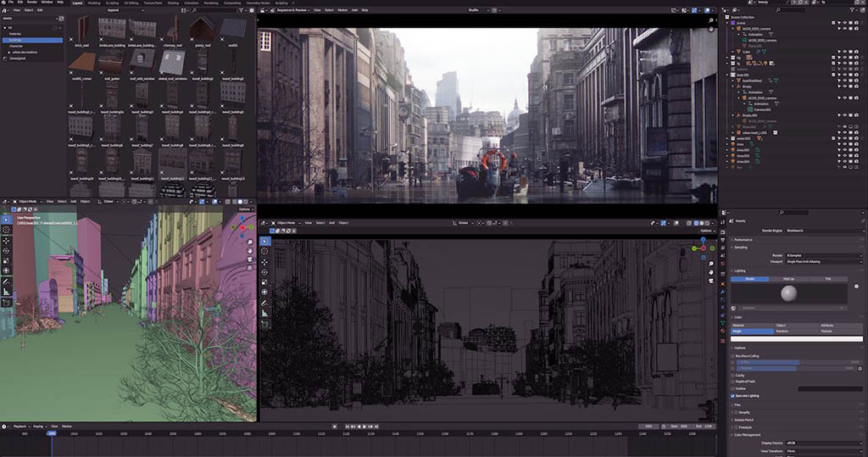
Task: Click the blue current frame marker in the timeline
Action: tap(52, 434)
